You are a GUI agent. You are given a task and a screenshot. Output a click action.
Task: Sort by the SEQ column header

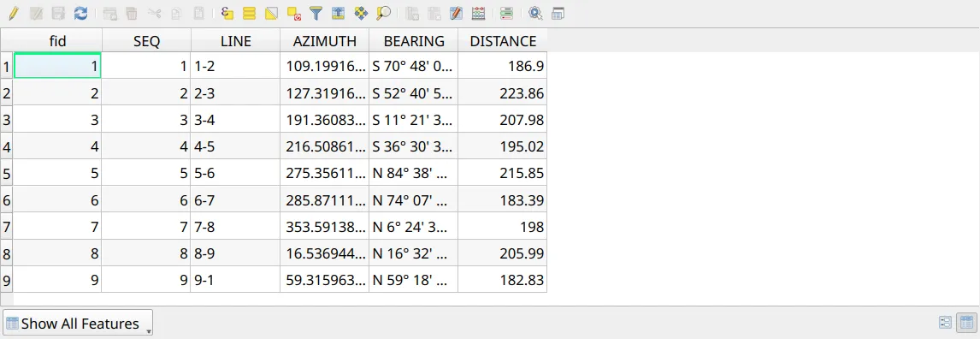tap(146, 41)
